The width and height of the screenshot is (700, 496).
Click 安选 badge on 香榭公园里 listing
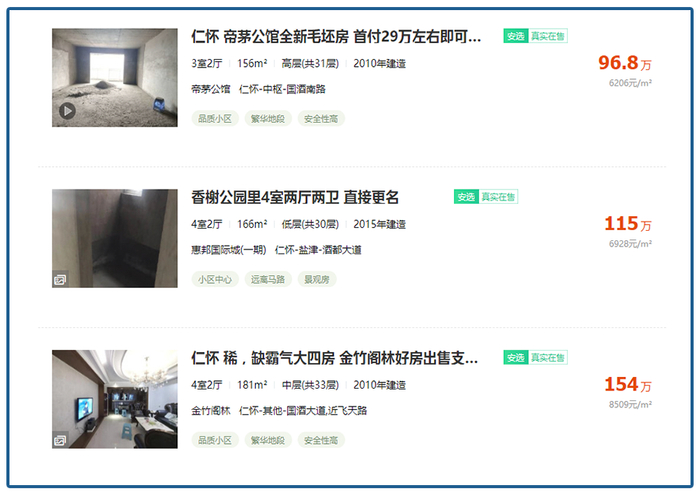point(466,197)
